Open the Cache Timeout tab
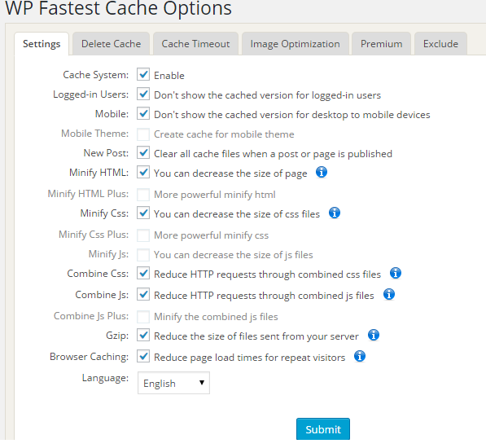 click(x=195, y=44)
